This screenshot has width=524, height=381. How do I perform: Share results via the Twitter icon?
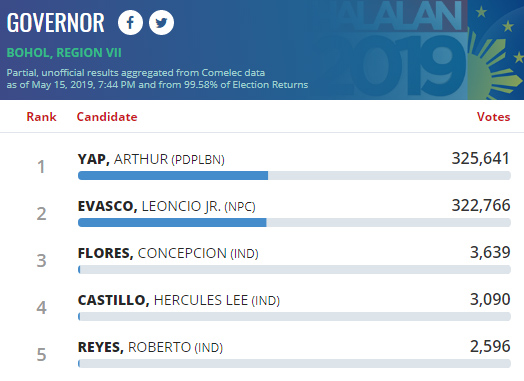(161, 23)
